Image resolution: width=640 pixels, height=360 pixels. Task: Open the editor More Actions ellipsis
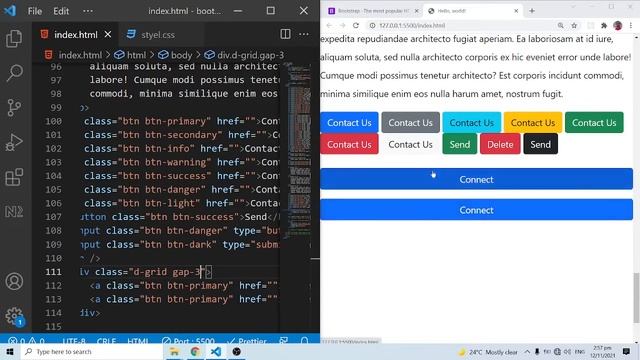304,34
